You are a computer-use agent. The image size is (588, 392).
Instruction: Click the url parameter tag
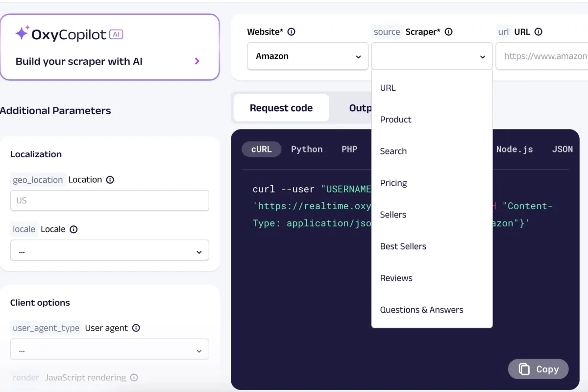point(504,32)
